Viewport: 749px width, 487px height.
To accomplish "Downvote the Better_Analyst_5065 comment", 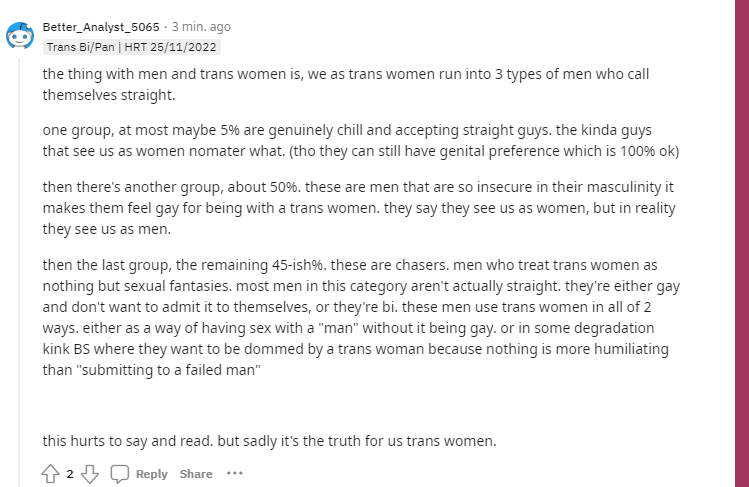I will point(89,474).
